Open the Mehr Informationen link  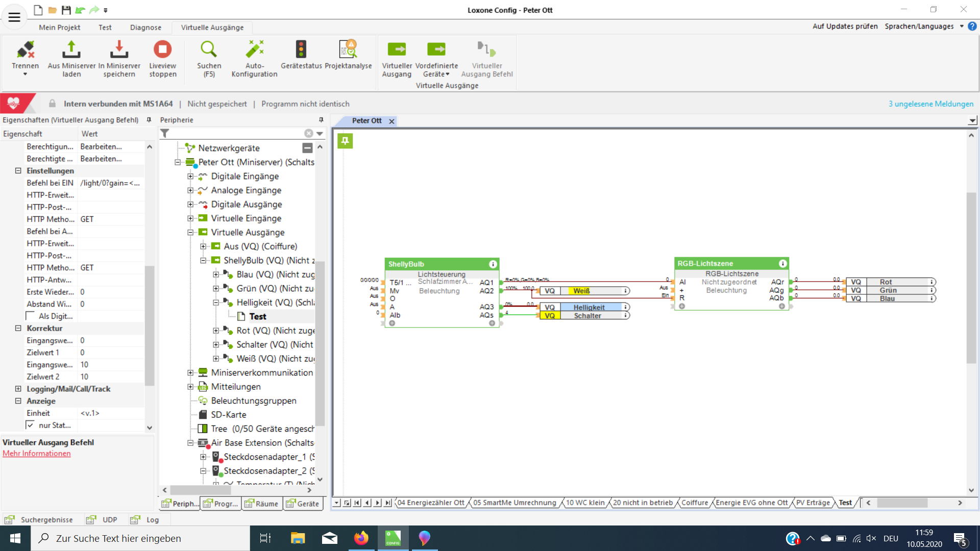(x=37, y=454)
